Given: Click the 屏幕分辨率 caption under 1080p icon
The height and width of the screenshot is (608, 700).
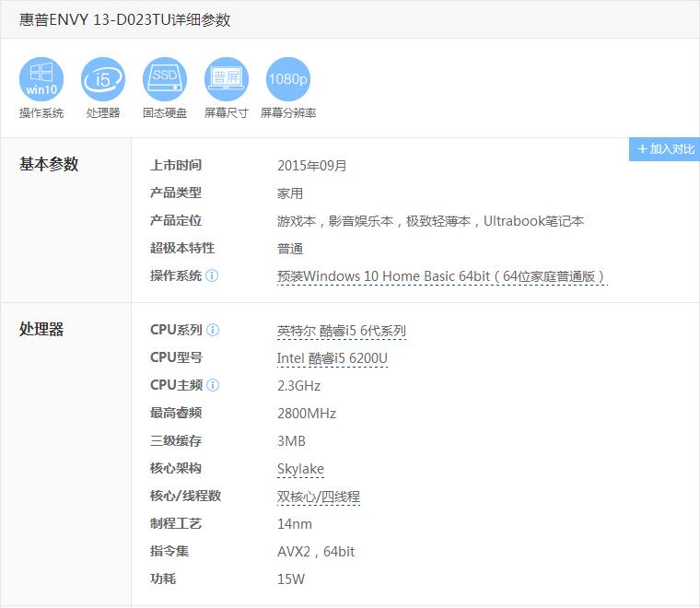Looking at the screenshot, I should coord(288,113).
